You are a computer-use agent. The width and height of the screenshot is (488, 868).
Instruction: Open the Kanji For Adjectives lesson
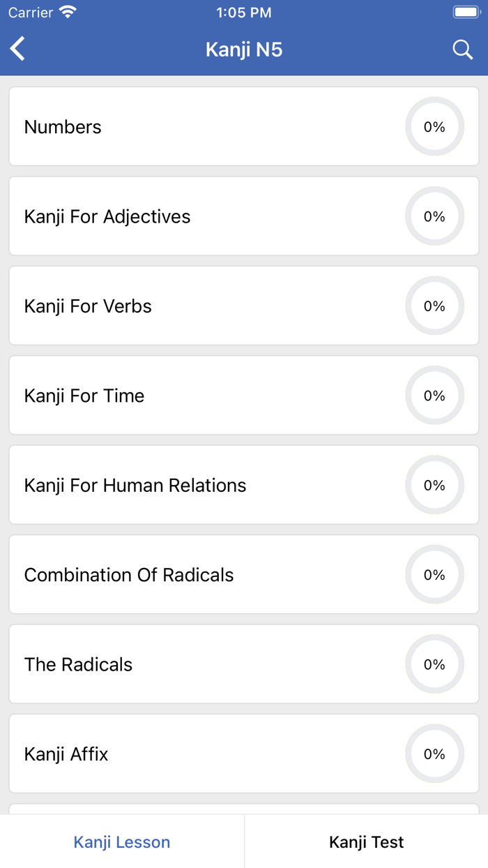tap(107, 216)
